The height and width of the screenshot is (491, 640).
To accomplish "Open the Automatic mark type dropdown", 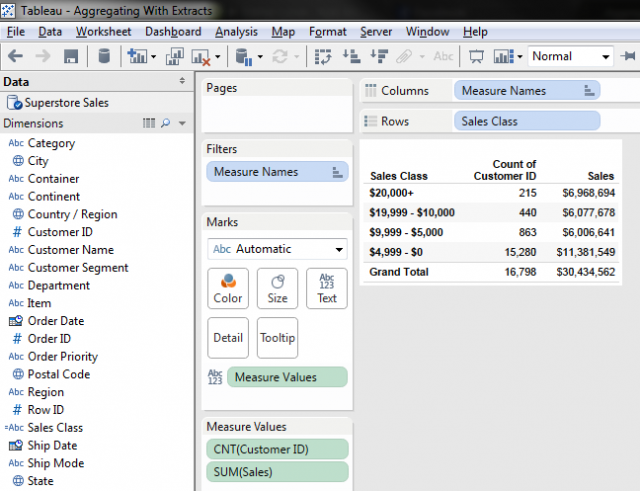I will [339, 249].
